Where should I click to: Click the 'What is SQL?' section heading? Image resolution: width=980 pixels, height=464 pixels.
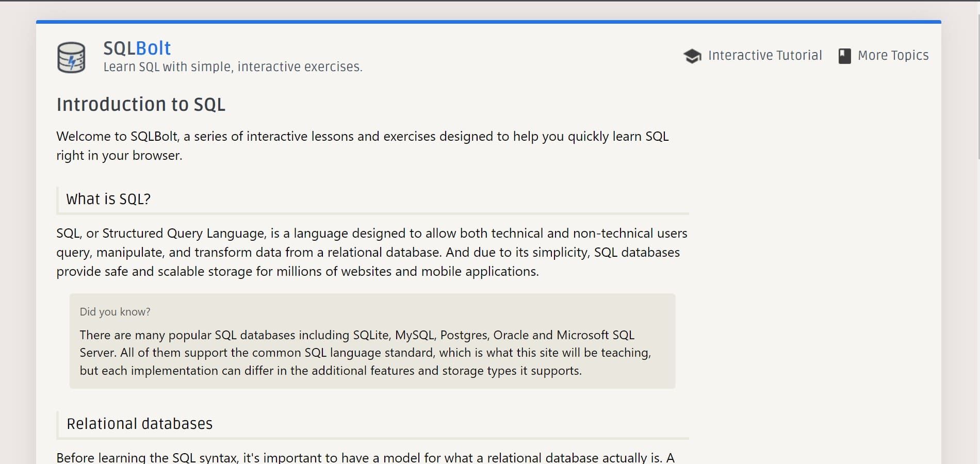click(108, 199)
